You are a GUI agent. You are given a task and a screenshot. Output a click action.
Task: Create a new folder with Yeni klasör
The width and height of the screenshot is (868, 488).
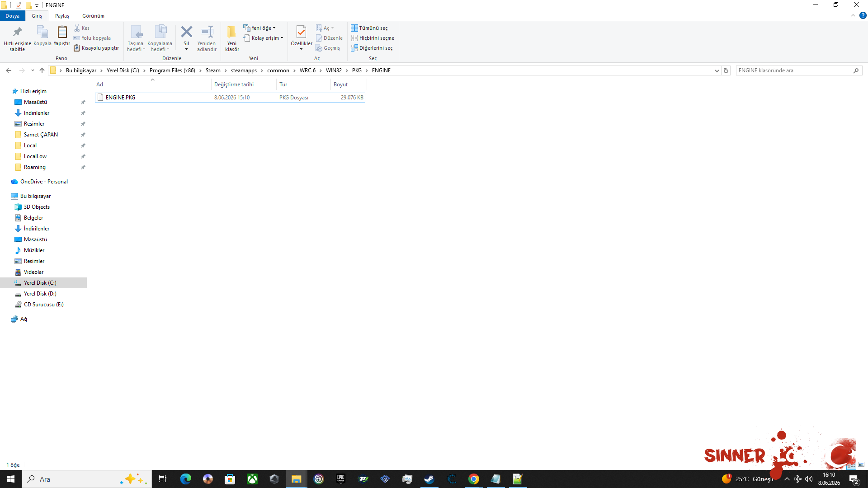(x=232, y=38)
